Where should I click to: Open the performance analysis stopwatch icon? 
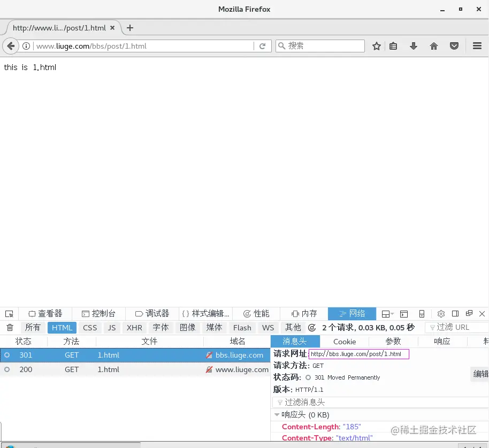click(x=312, y=327)
